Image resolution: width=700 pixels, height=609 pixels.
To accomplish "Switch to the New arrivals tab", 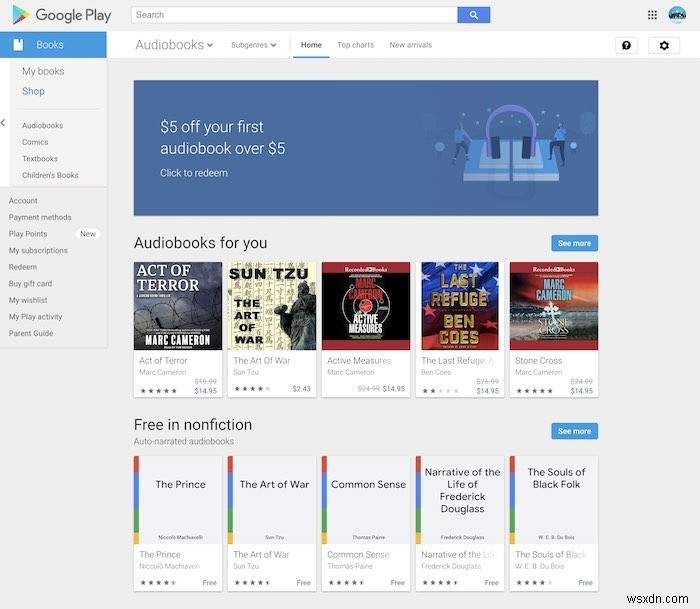I will click(x=410, y=45).
